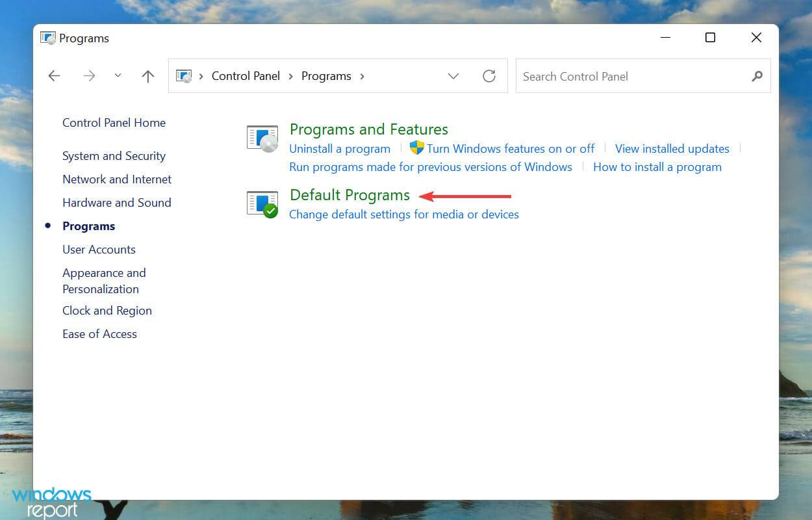Expand the address bar dropdown chevron
Screen dimensions: 812x520
tap(453, 76)
